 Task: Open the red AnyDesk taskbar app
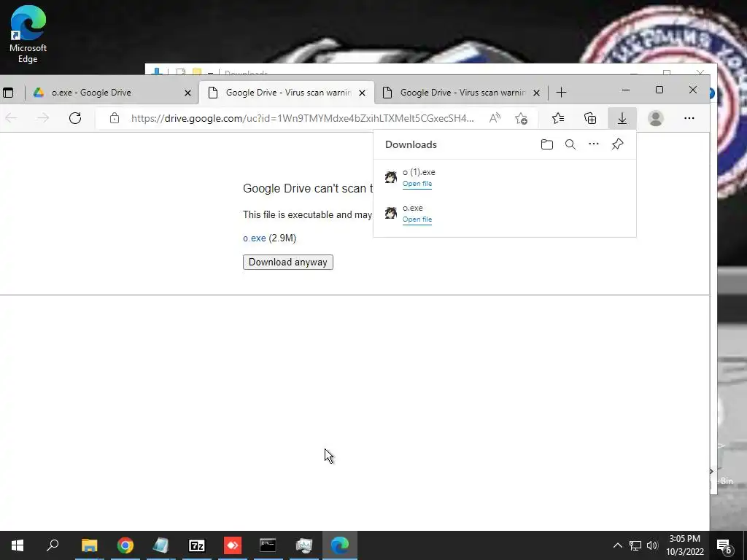[x=233, y=545]
